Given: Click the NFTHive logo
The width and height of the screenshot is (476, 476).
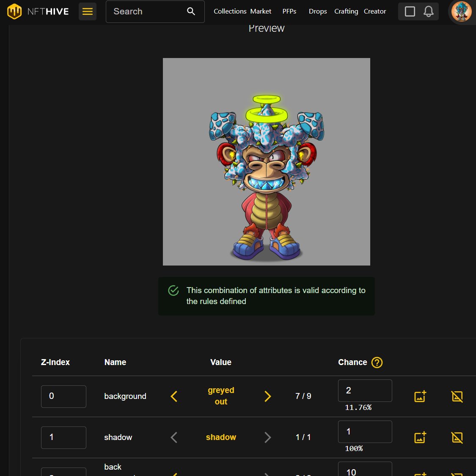Looking at the screenshot, I should [38, 11].
